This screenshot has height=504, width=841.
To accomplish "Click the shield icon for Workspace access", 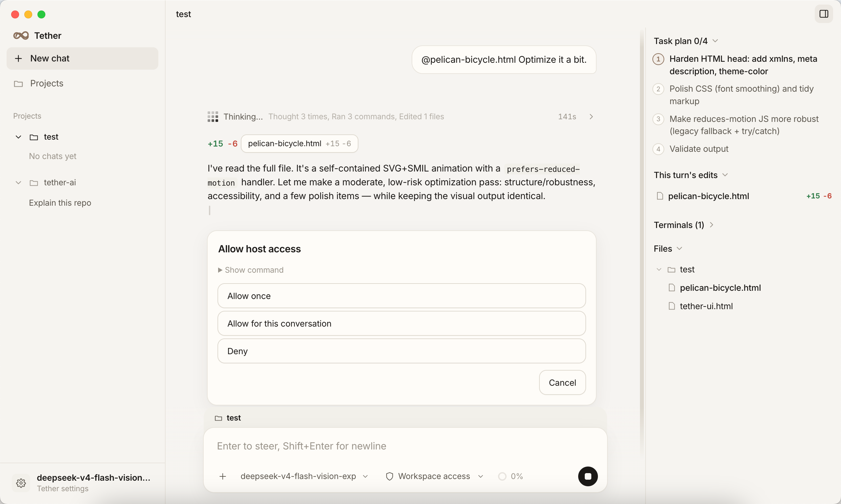I will [389, 476].
